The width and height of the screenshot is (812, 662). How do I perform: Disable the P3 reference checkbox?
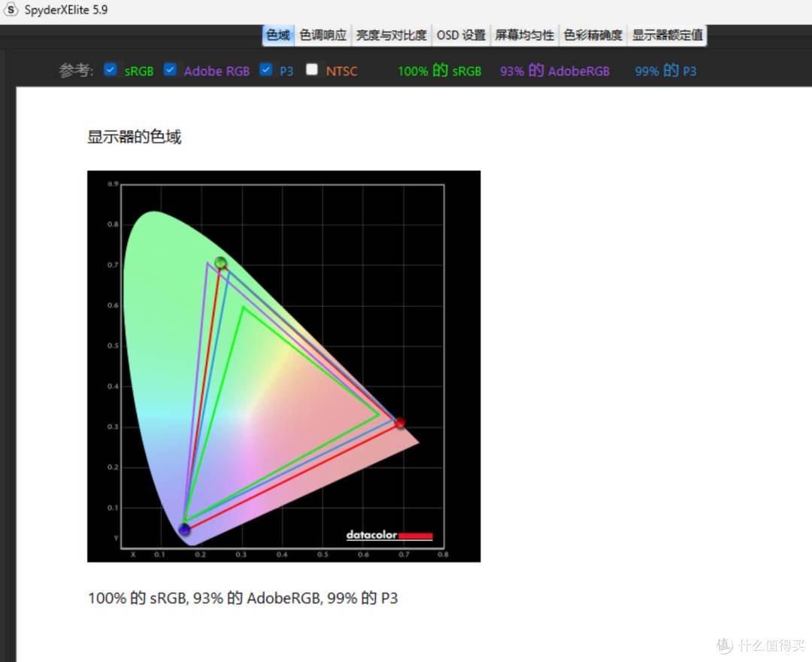[265, 69]
